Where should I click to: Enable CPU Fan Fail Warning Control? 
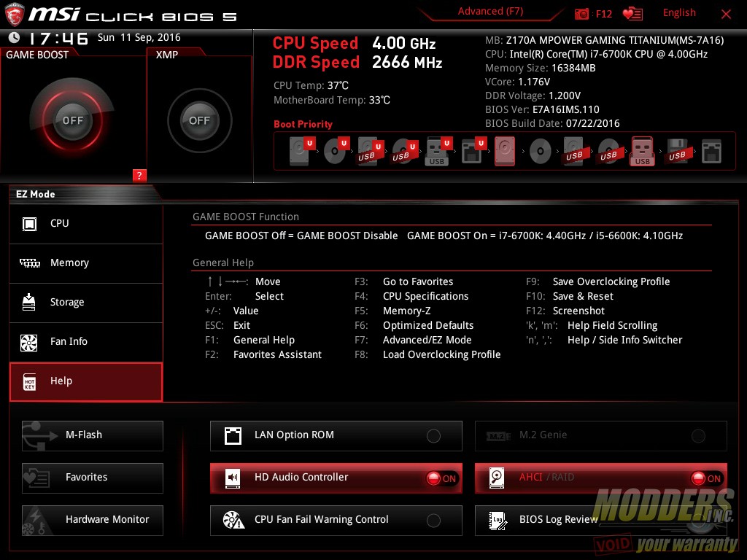(336, 520)
